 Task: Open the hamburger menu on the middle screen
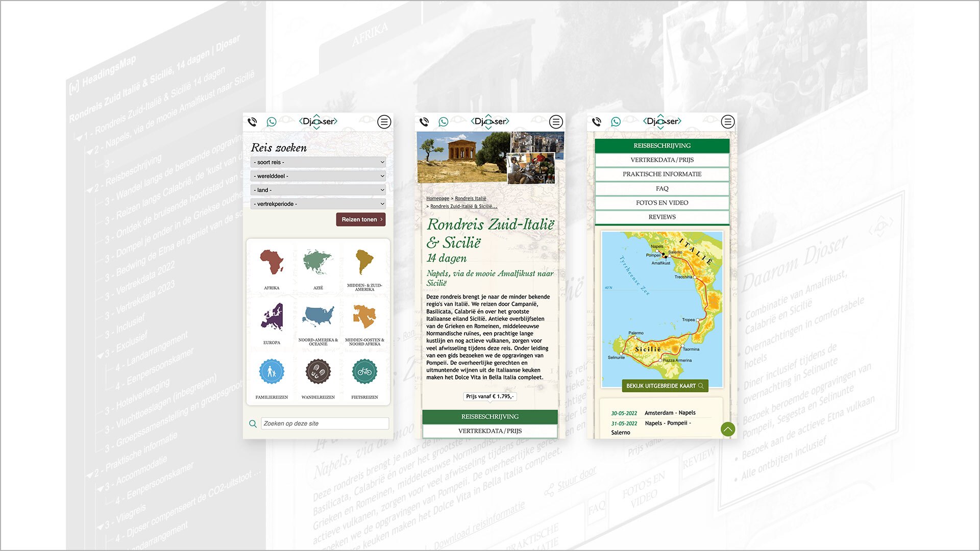click(x=556, y=122)
